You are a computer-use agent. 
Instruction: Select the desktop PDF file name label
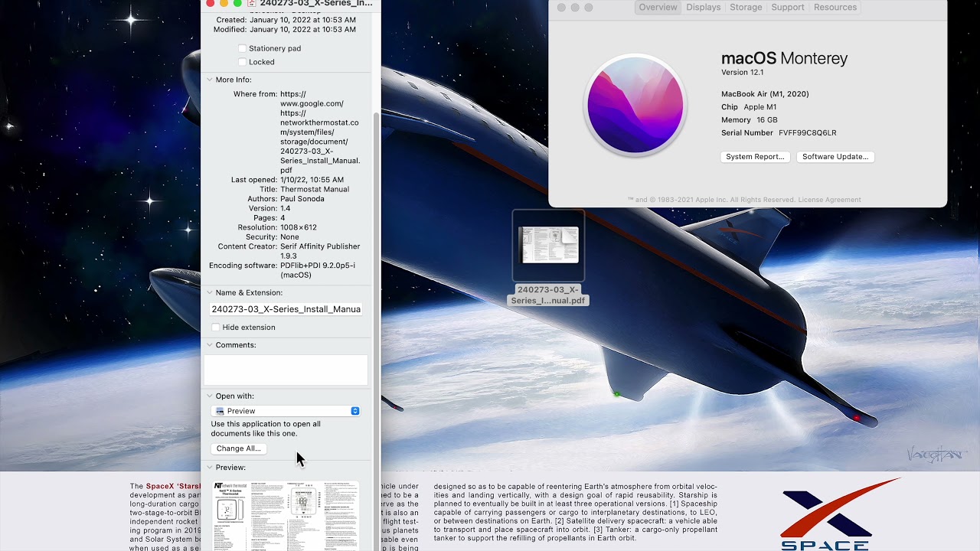(547, 295)
